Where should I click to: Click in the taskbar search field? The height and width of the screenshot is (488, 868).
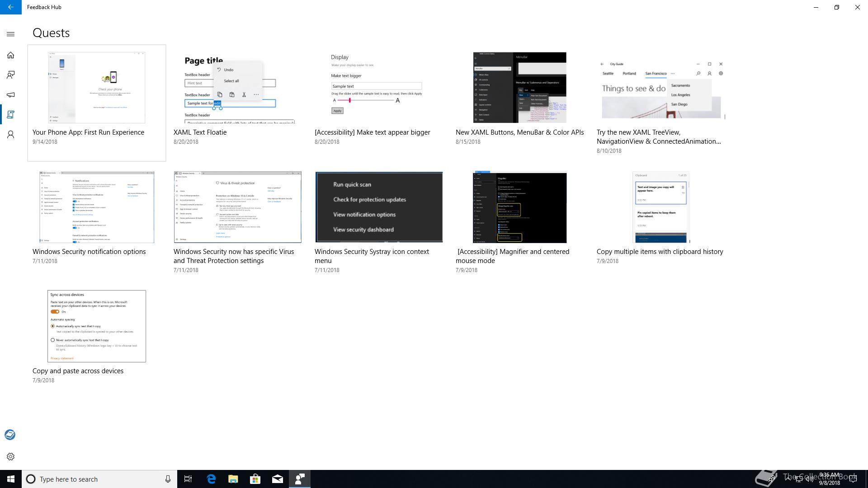[x=99, y=479]
